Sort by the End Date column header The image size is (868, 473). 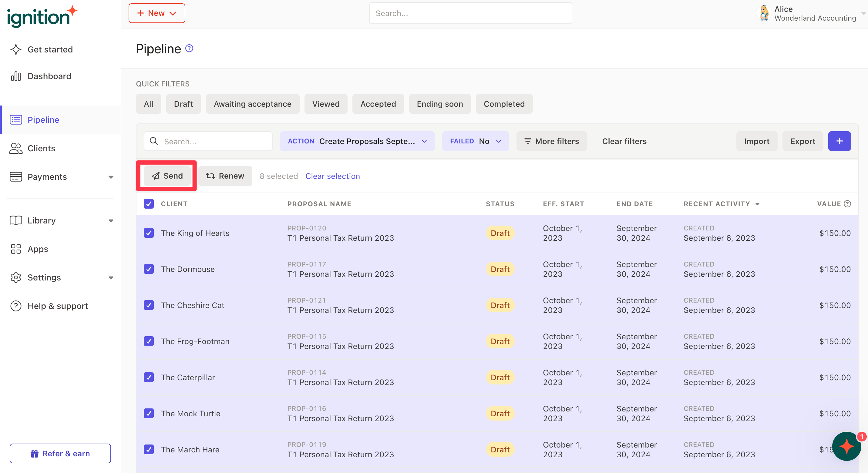(634, 204)
